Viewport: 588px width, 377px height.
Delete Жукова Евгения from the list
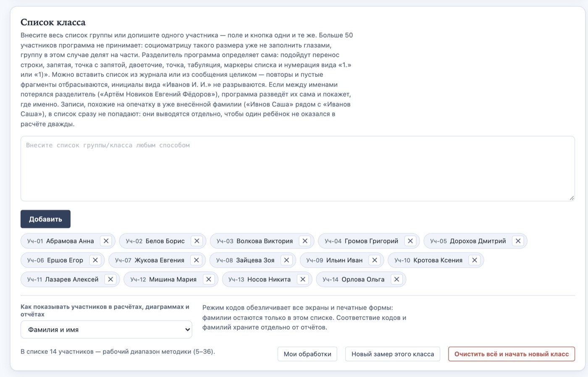tap(196, 260)
